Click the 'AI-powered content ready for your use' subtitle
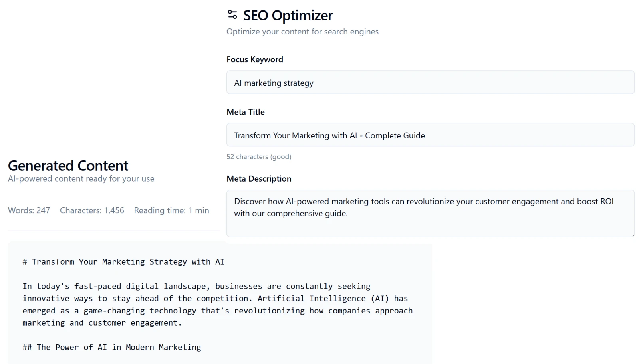This screenshot has height=364, width=641. [x=81, y=178]
